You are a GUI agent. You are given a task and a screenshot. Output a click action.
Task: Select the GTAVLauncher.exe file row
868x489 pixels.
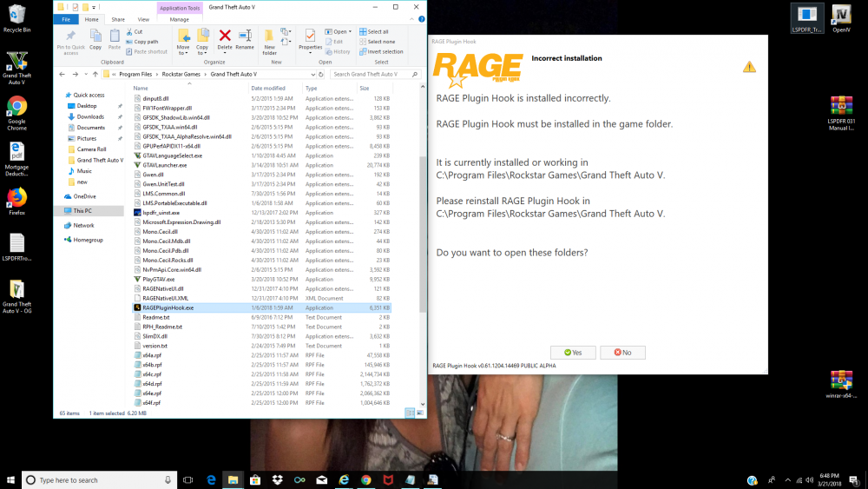[x=261, y=165]
